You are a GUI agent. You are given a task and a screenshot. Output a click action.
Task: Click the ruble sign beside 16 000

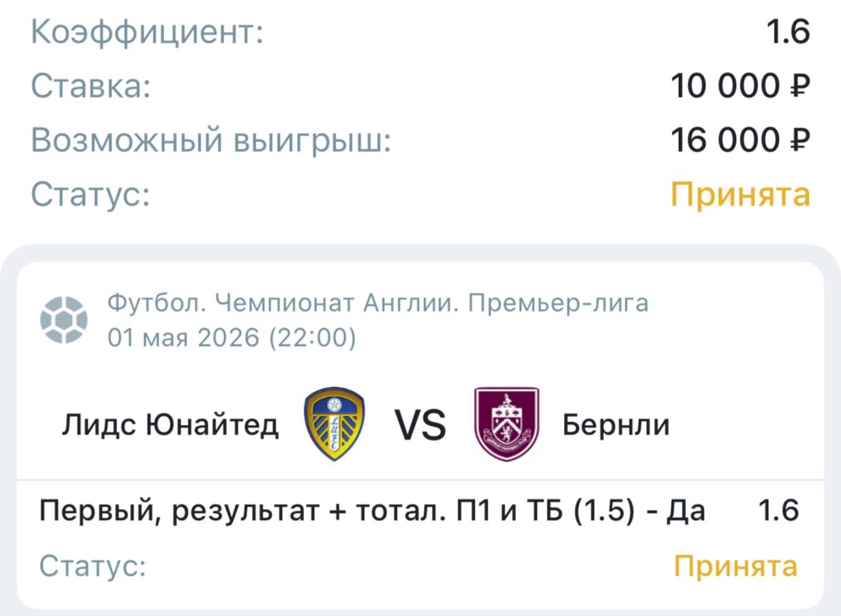click(x=800, y=140)
